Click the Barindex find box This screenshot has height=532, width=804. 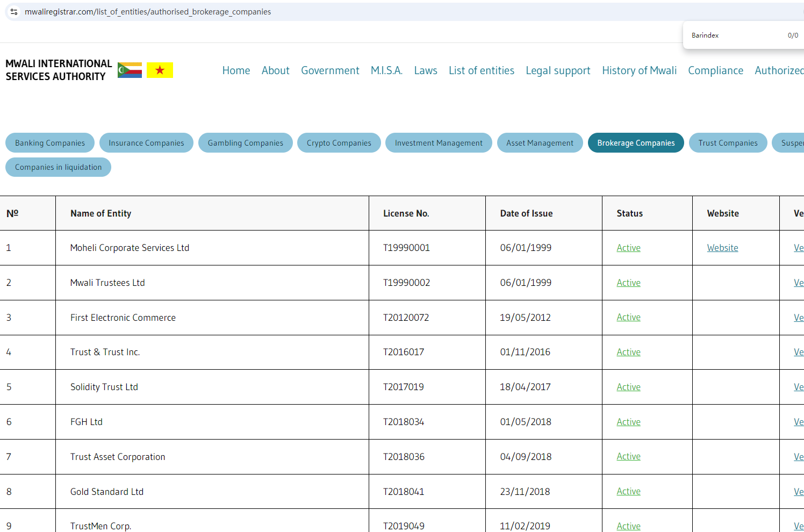point(731,35)
